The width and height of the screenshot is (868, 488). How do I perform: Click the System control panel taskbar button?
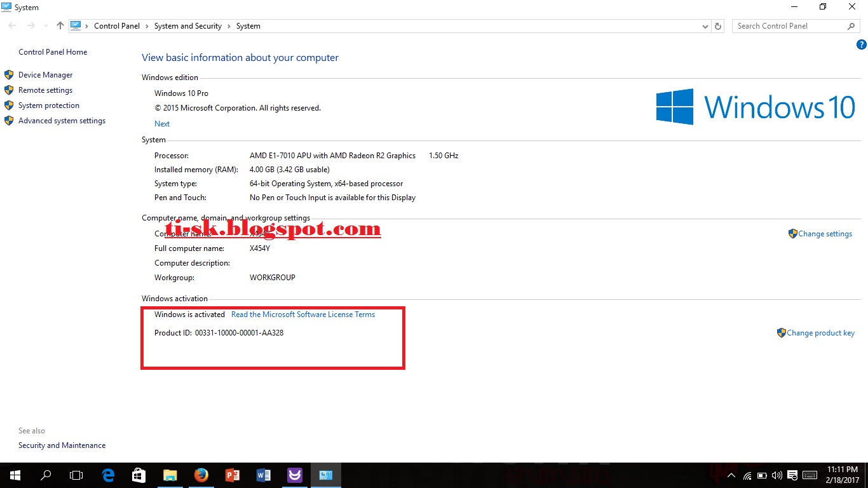[325, 475]
